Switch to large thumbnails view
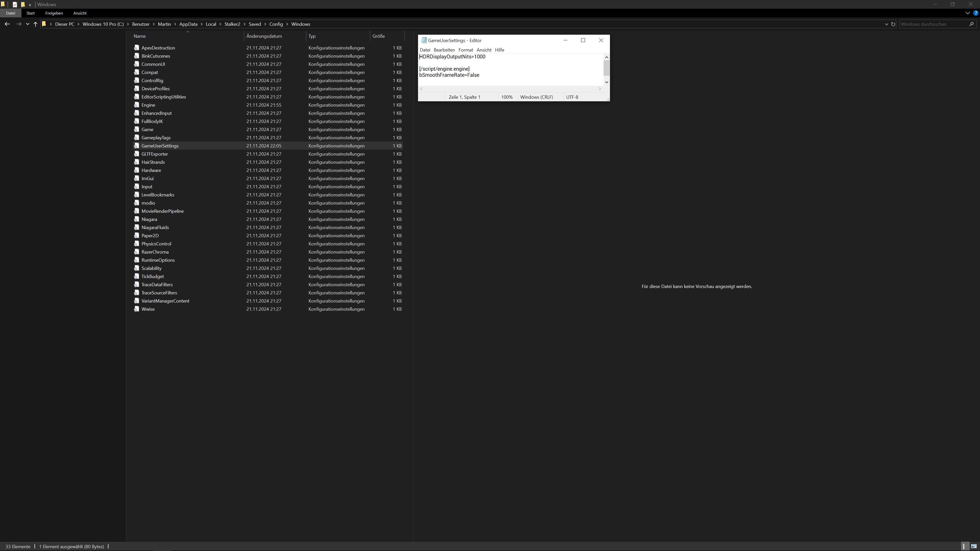This screenshot has width=980, height=551. point(974,546)
